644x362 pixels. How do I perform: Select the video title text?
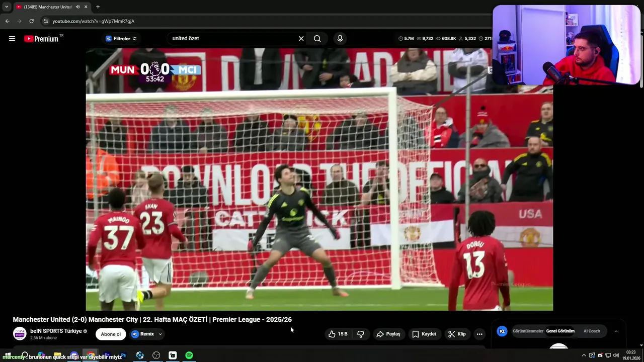point(152,319)
